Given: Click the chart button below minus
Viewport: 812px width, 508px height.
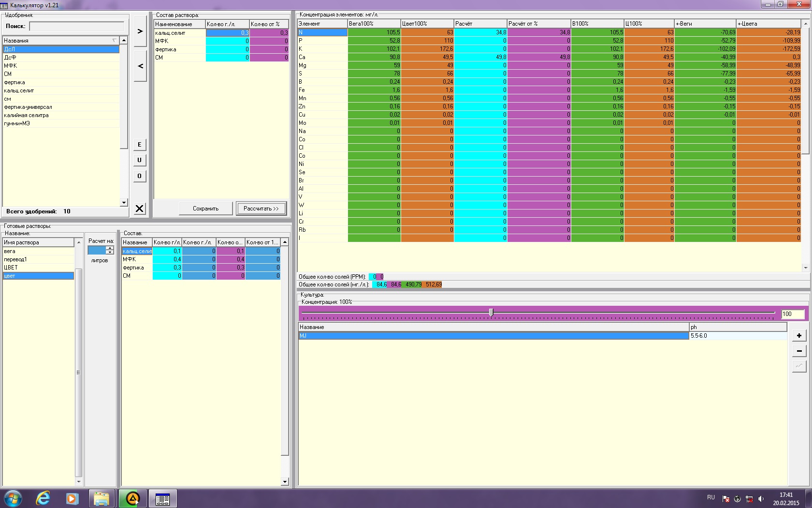Looking at the screenshot, I should click(x=799, y=366).
